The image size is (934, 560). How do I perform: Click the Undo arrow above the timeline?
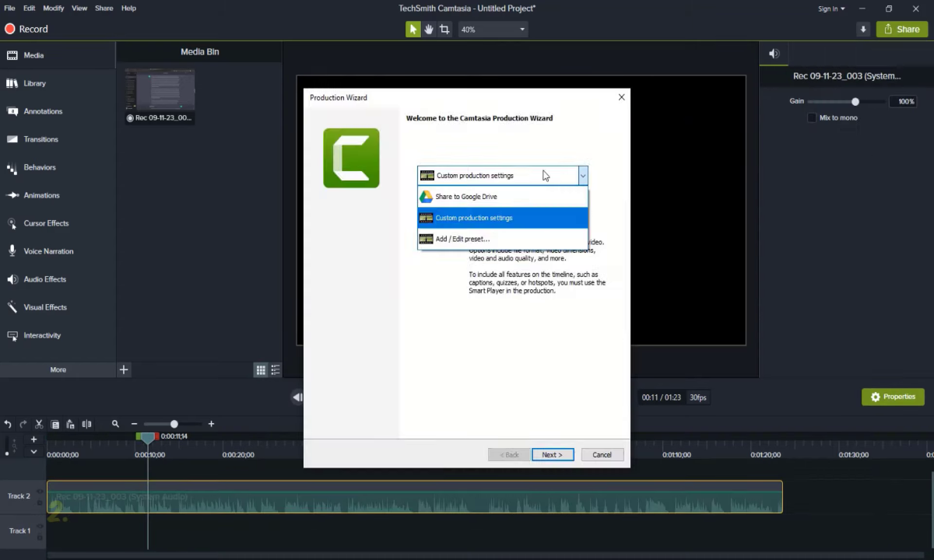8,424
